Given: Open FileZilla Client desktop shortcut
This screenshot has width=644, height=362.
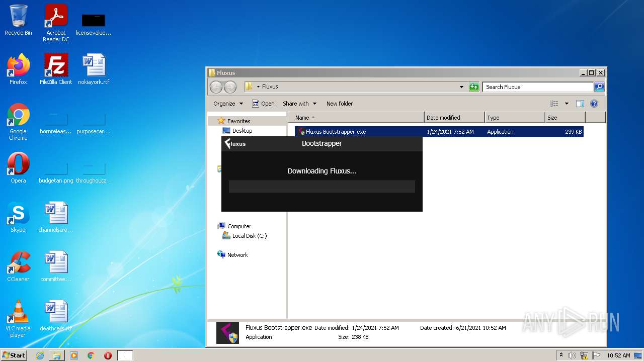Looking at the screenshot, I should [x=56, y=69].
